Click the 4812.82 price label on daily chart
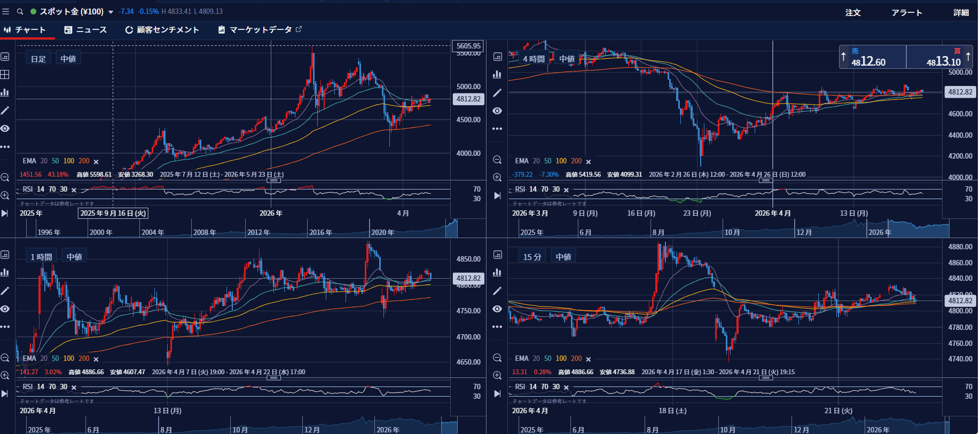 coord(468,99)
